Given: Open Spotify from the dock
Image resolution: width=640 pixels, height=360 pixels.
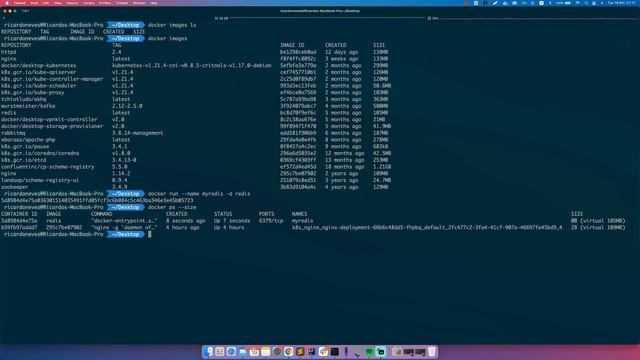Looking at the screenshot, I should pos(369,351).
